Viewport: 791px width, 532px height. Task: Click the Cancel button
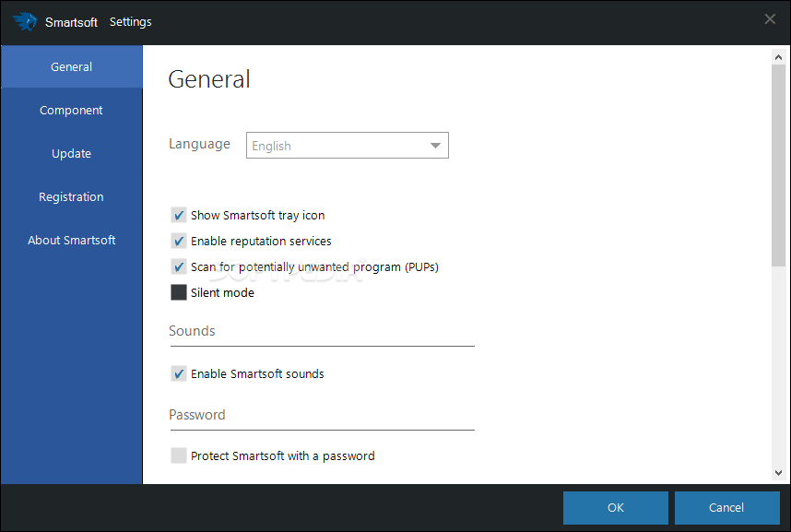point(727,508)
